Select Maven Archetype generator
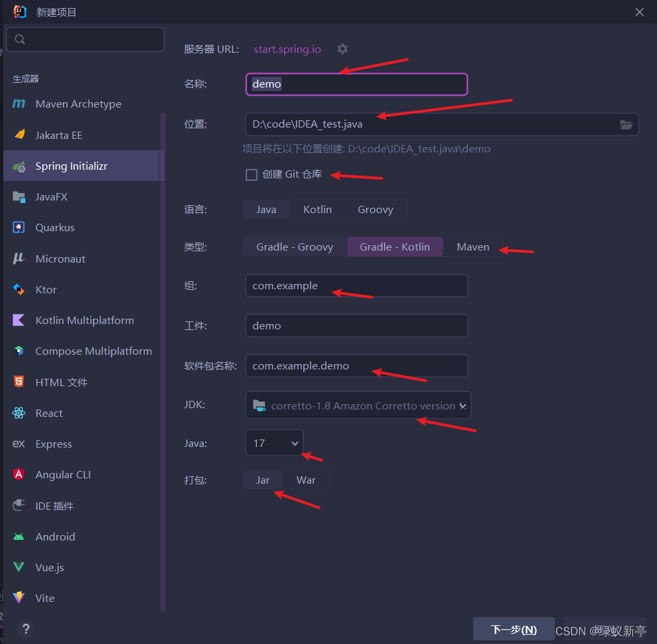This screenshot has width=657, height=644. 81,104
